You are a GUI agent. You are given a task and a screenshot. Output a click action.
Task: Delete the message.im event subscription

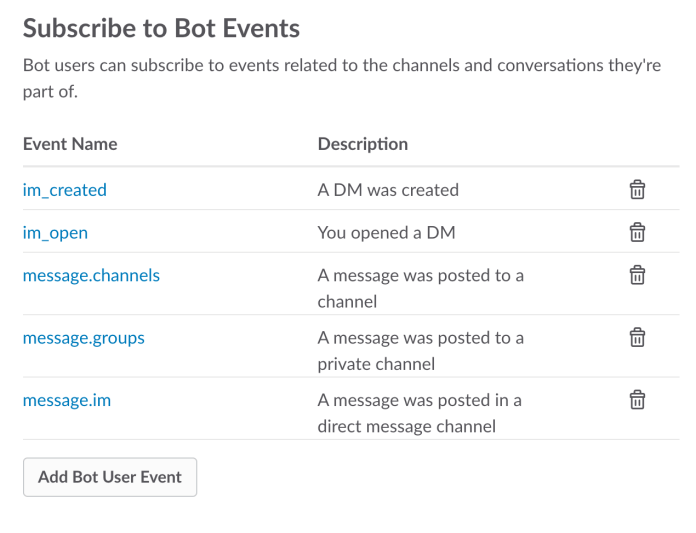click(637, 399)
